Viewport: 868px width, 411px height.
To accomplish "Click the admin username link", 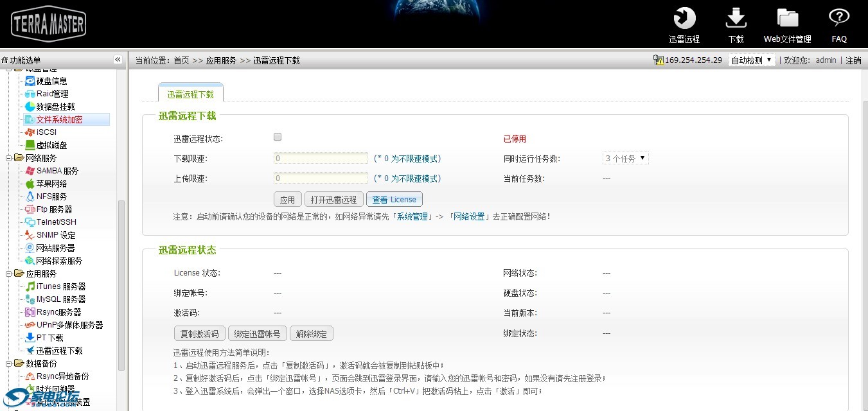I will click(x=826, y=60).
